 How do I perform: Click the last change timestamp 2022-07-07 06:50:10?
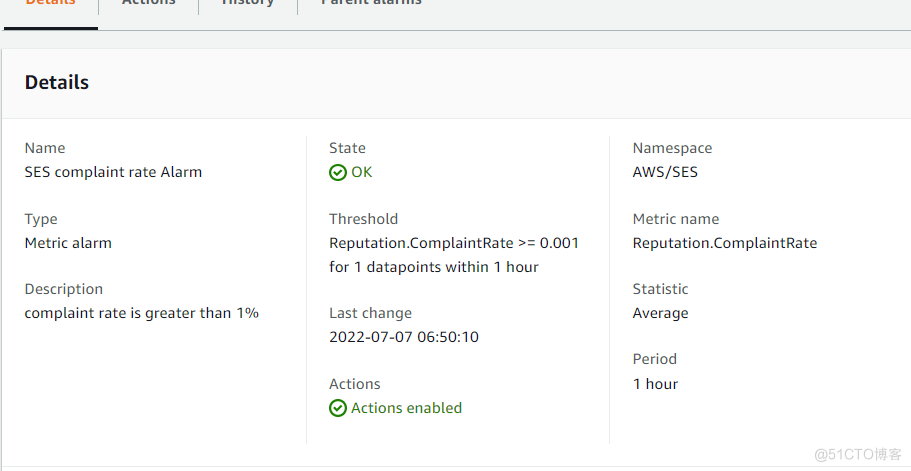point(404,337)
